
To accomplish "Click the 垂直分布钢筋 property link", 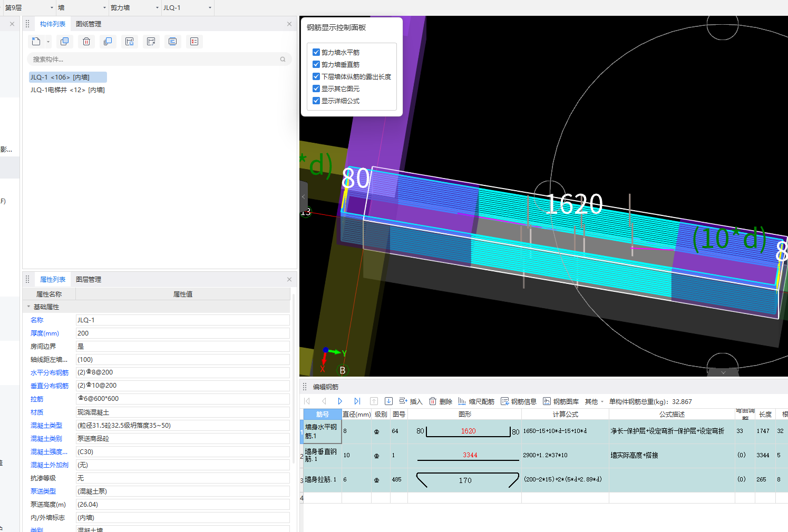I will coord(50,386).
